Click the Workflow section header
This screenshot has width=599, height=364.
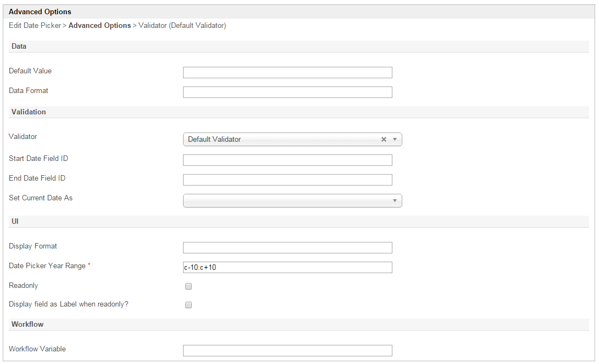[27, 325]
